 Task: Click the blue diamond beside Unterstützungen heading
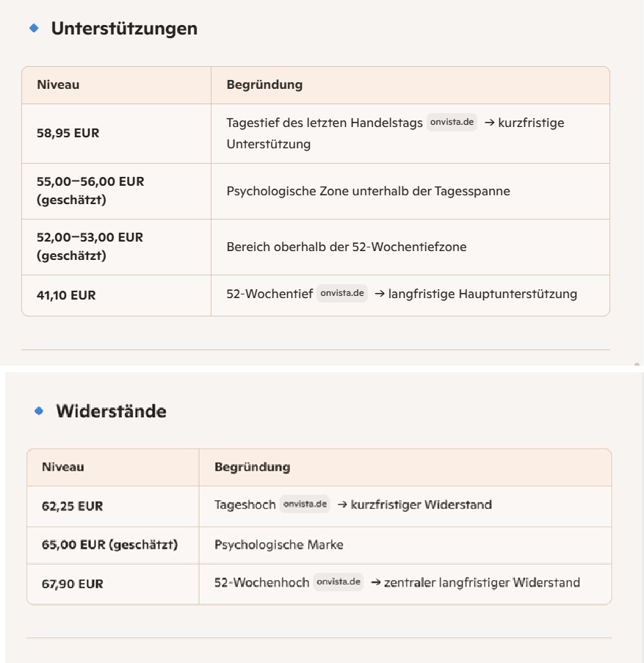tap(33, 29)
